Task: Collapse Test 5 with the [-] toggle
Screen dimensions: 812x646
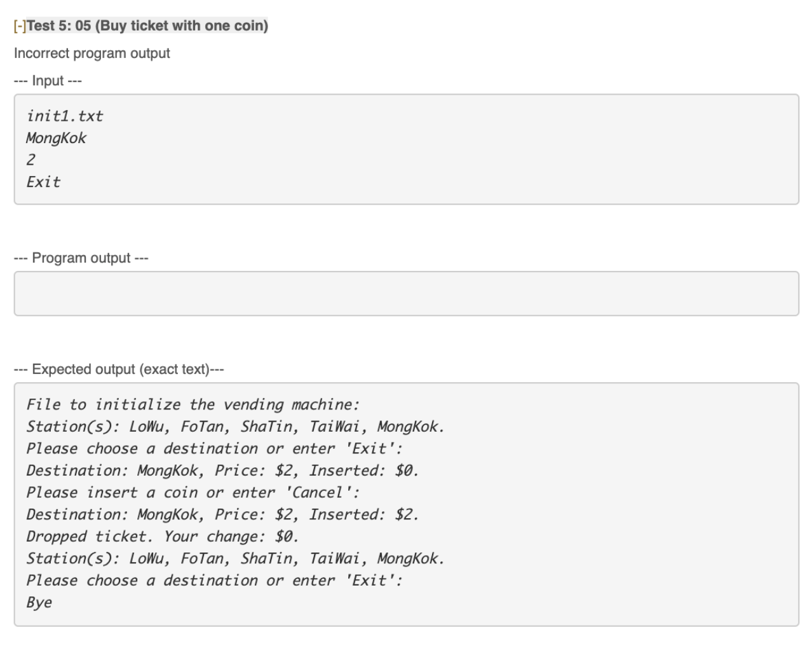Action: point(20,26)
